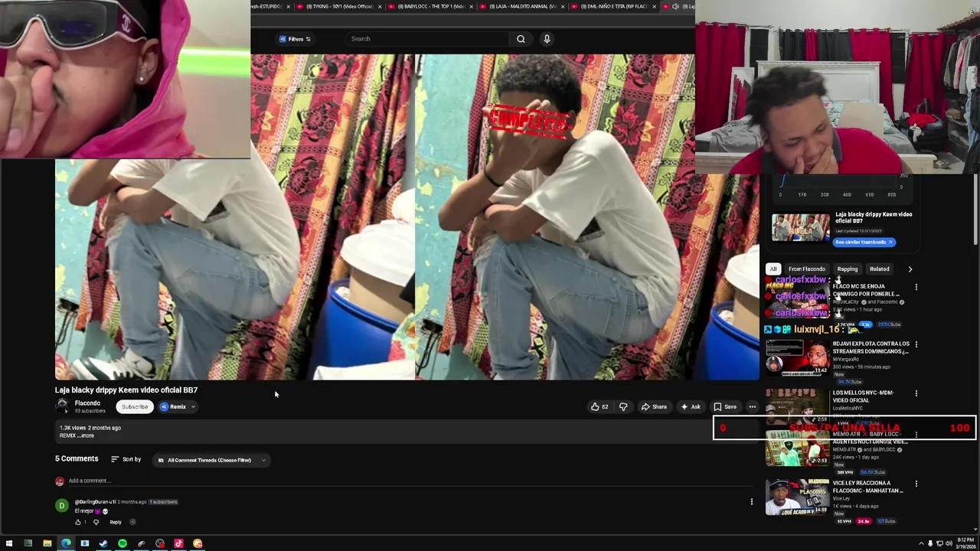
Task: Click the "1.3K views 2 months ago" text
Action: pos(90,428)
